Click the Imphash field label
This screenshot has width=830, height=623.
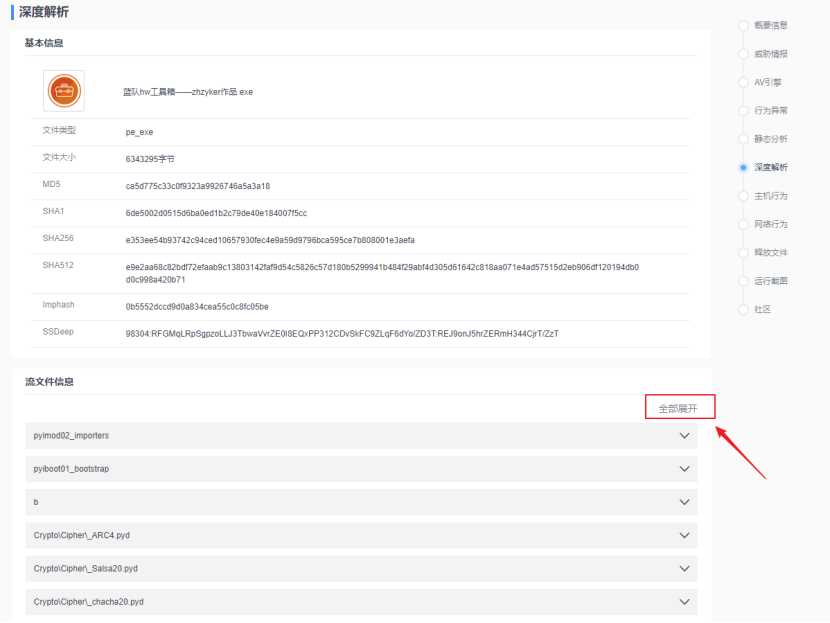click(58, 305)
